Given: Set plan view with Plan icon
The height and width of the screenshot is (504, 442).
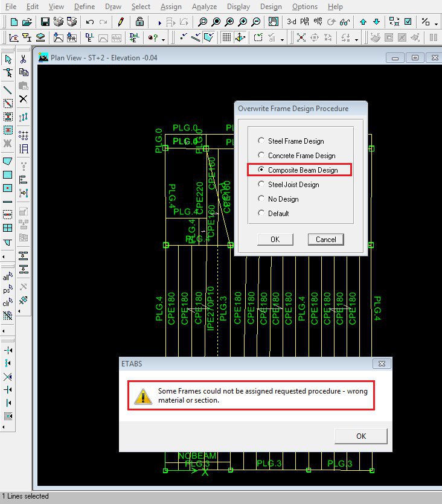Looking at the screenshot, I should click(x=304, y=22).
